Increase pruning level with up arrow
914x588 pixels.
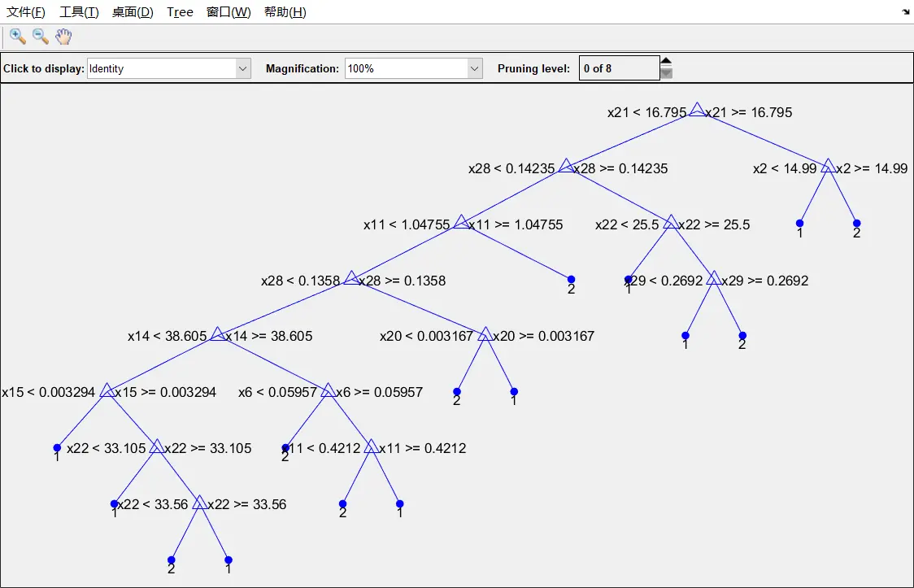(x=666, y=61)
